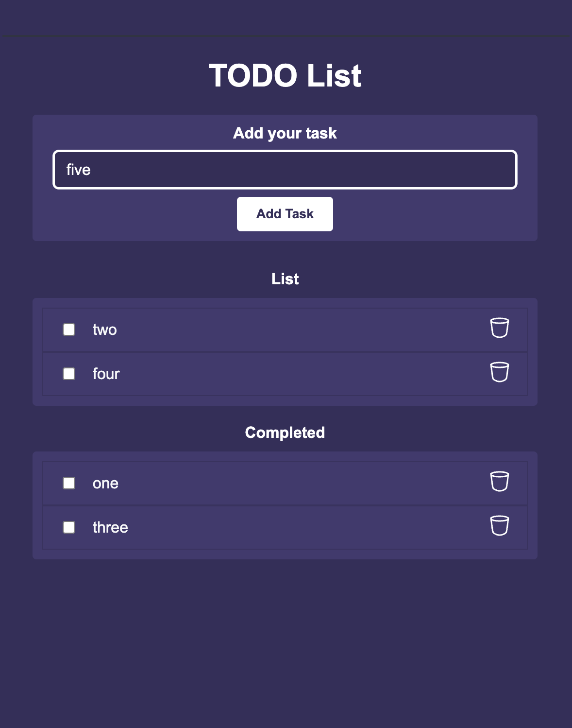This screenshot has height=728, width=572.
Task: Select the 'List' section heading
Action: tap(285, 279)
